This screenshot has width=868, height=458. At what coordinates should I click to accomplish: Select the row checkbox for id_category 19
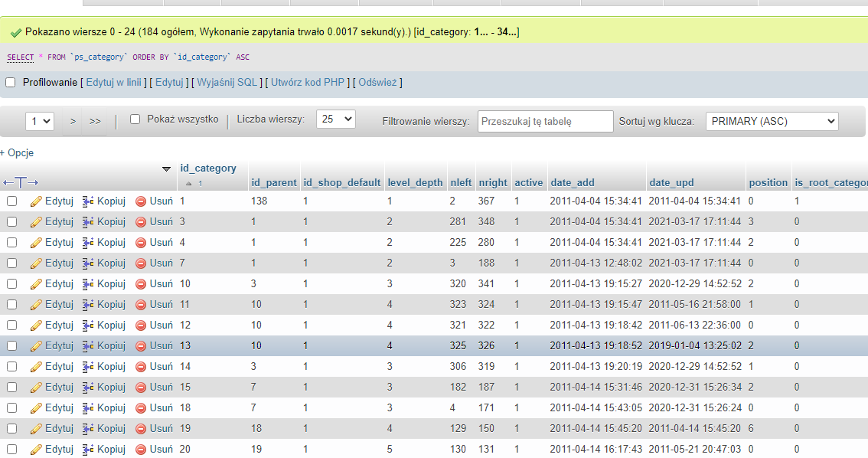click(x=11, y=429)
